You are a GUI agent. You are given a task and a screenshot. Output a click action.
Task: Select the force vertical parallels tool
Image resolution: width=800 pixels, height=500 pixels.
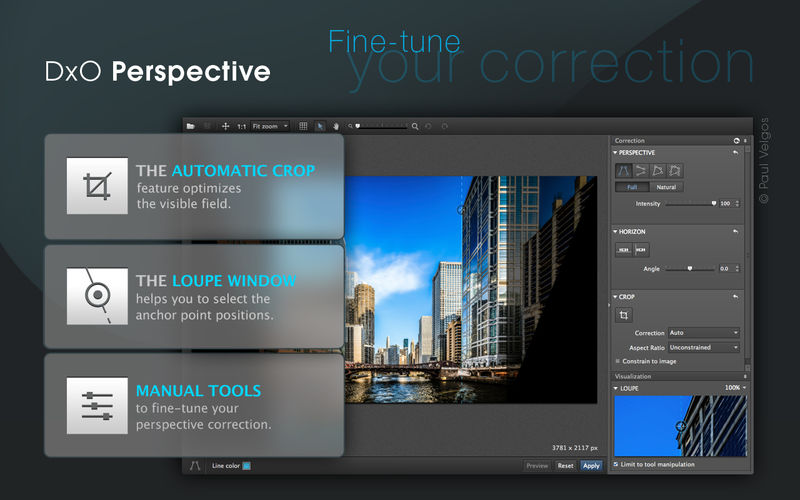click(623, 170)
